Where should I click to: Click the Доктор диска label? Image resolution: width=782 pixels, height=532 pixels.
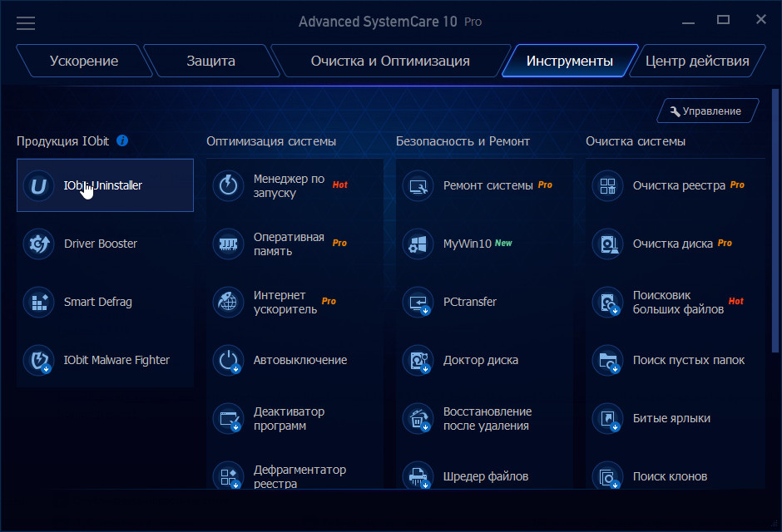(481, 360)
